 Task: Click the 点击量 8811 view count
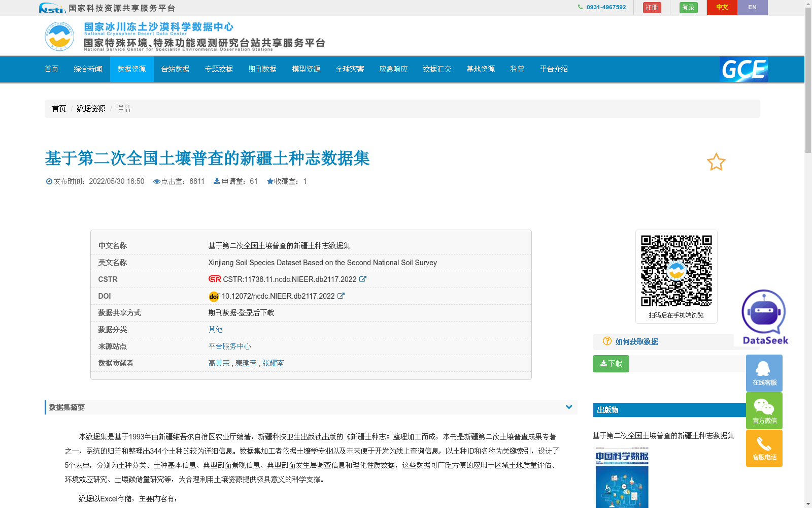[179, 181]
